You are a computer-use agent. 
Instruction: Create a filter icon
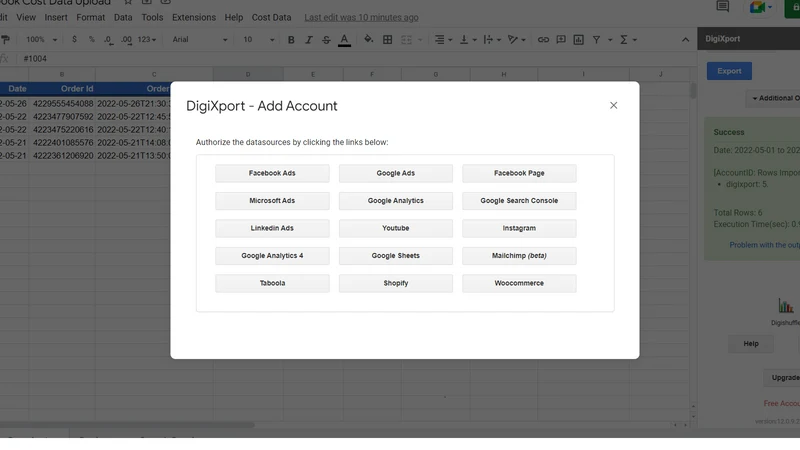click(596, 39)
